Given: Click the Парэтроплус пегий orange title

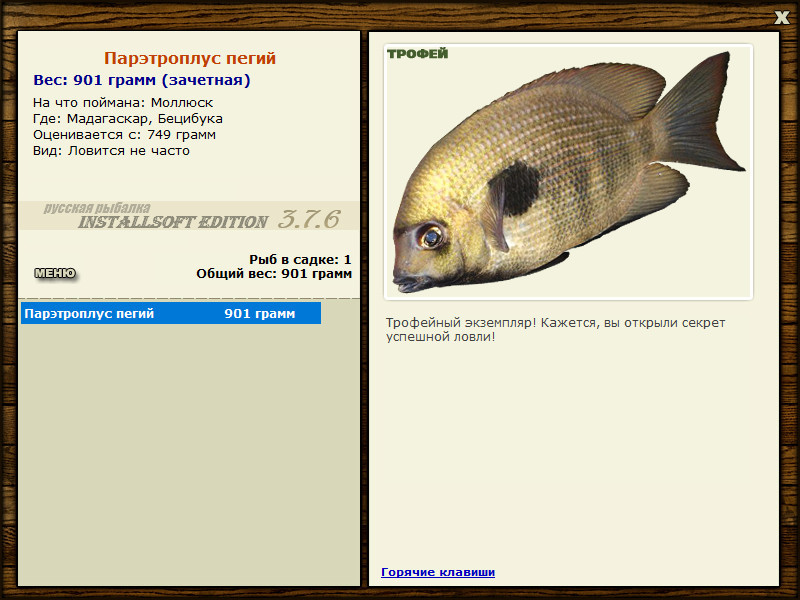Looking at the screenshot, I should pyautogui.click(x=190, y=58).
